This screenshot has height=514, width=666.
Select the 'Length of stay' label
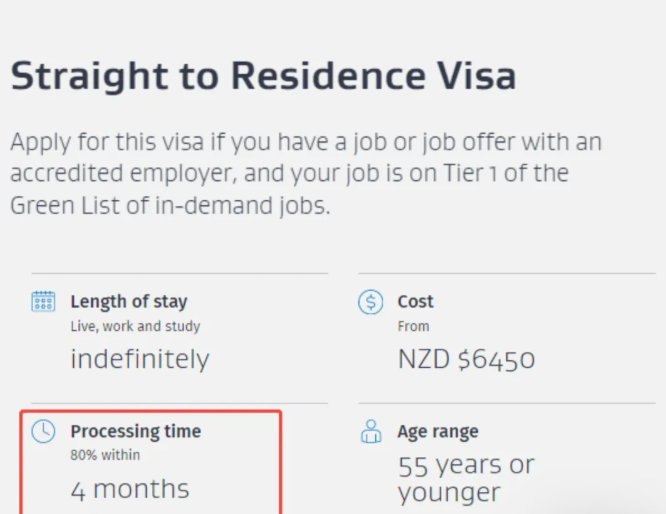128,301
